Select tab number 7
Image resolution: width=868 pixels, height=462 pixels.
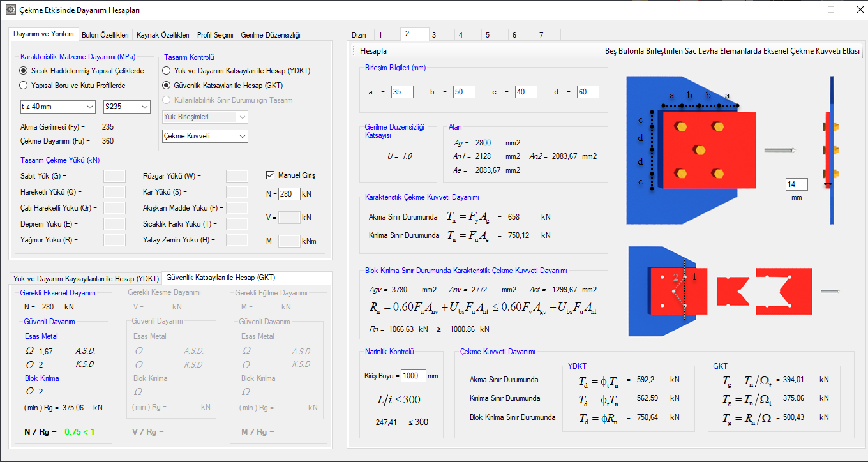[548, 35]
